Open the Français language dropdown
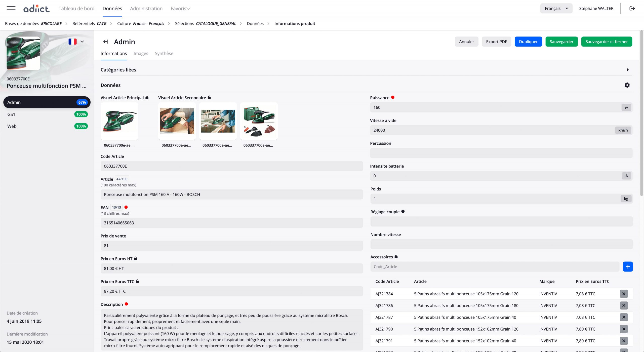This screenshot has height=352, width=644. pyautogui.click(x=556, y=8)
